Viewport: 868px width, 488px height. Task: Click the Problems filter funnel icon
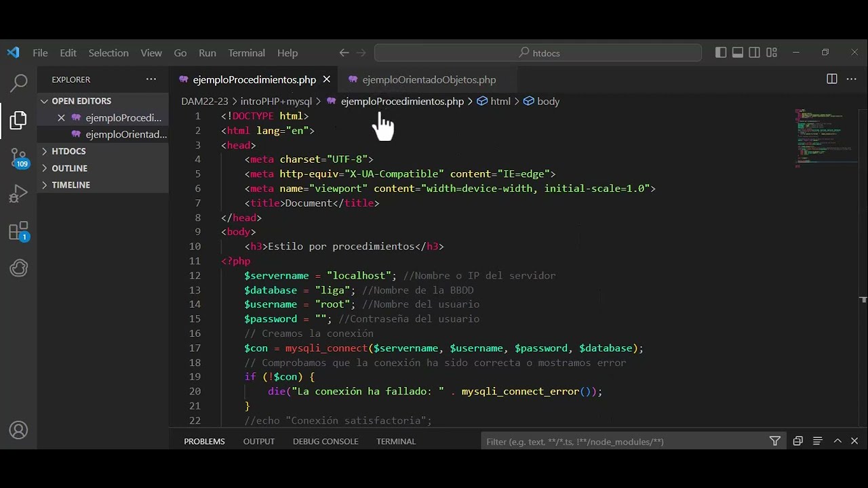coord(775,441)
